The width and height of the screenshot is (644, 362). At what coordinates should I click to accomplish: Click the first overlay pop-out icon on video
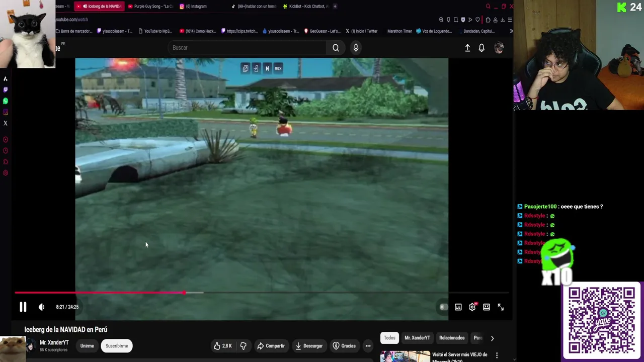pyautogui.click(x=245, y=68)
